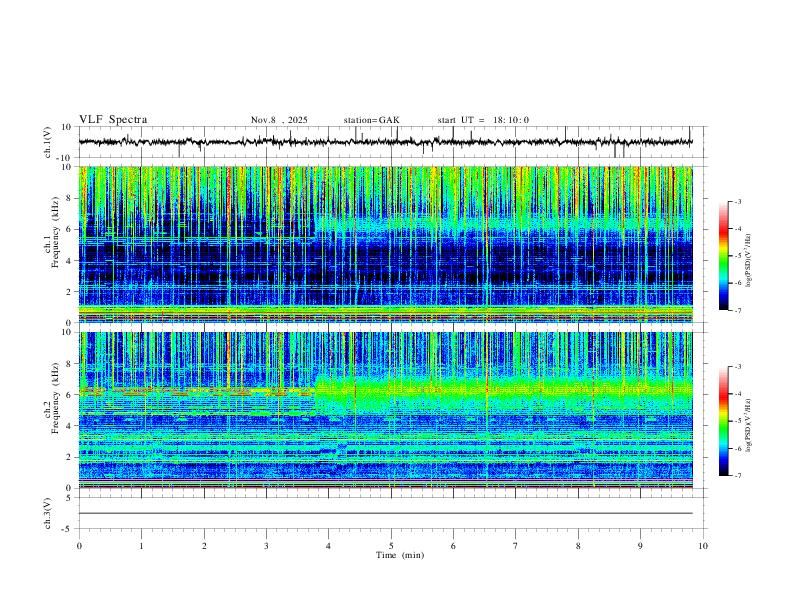Click the ch.2 spectrogram panel
The height and width of the screenshot is (612, 792).
[x=385, y=410]
